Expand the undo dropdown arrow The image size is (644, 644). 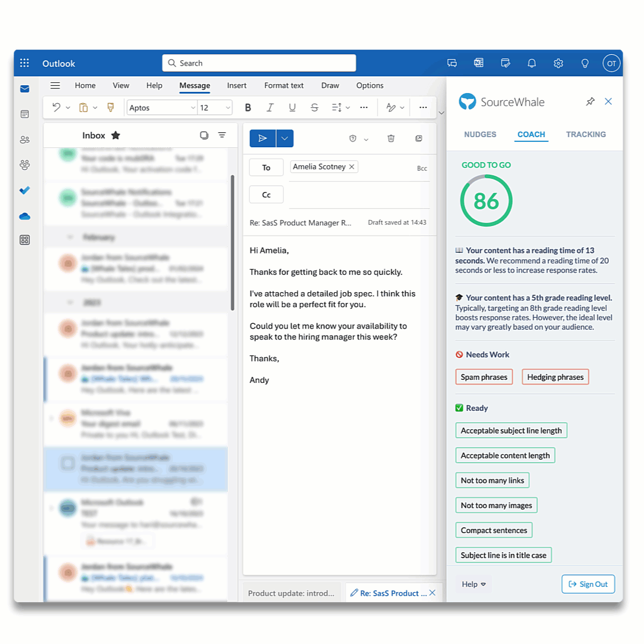68,107
